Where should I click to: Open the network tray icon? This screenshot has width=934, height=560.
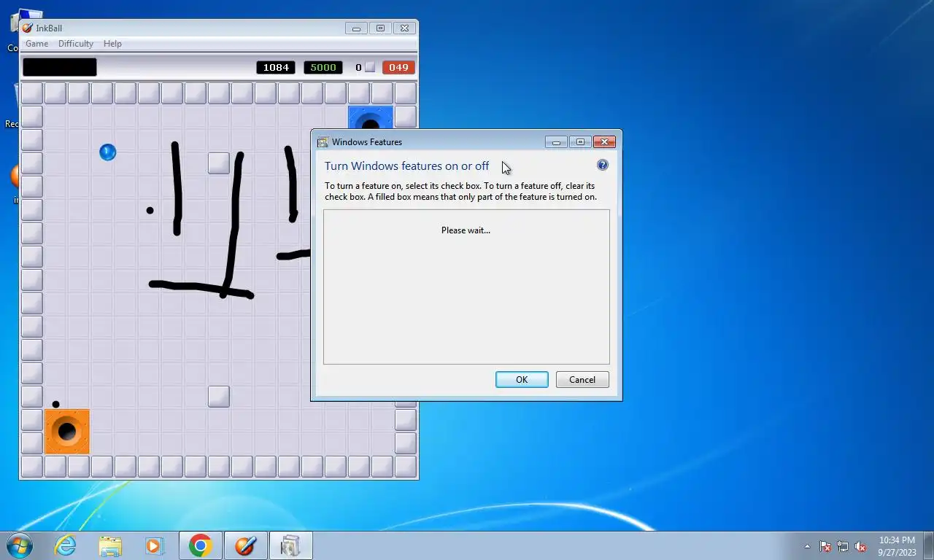(843, 546)
